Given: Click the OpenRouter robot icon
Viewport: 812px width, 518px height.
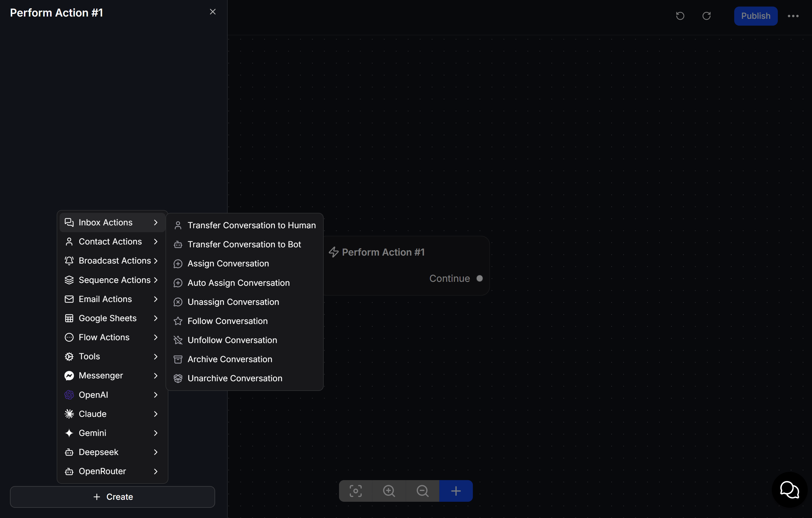Looking at the screenshot, I should (x=69, y=471).
